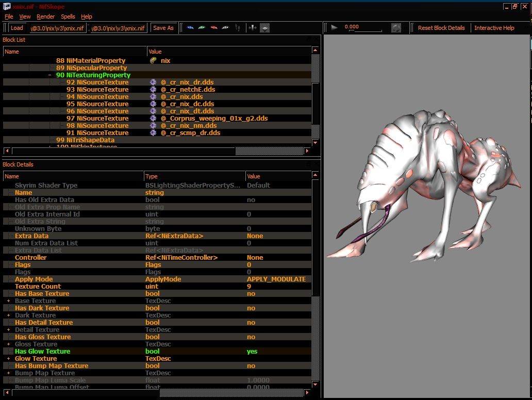Click the Value column header in Block List
This screenshot has height=400, width=532.
pyautogui.click(x=229, y=52)
